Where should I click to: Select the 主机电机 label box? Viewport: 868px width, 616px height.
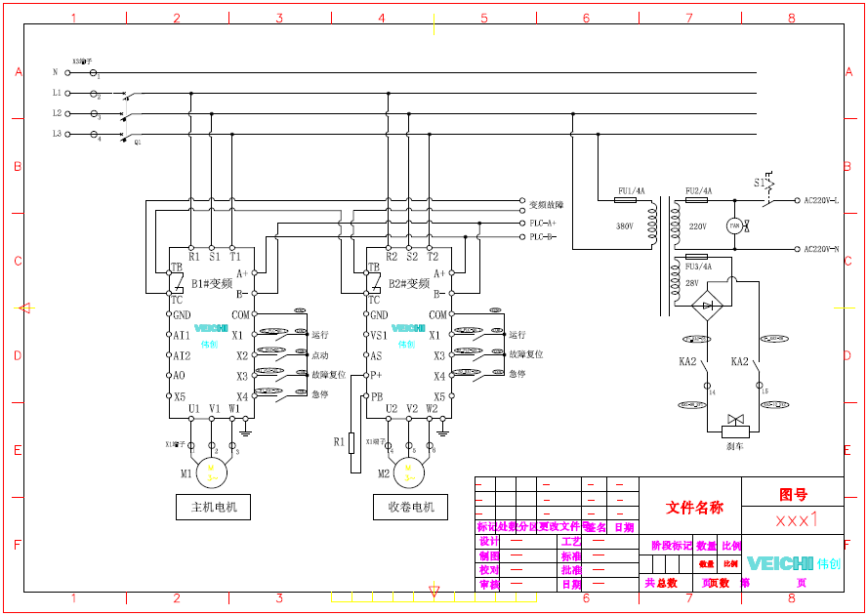(x=212, y=507)
